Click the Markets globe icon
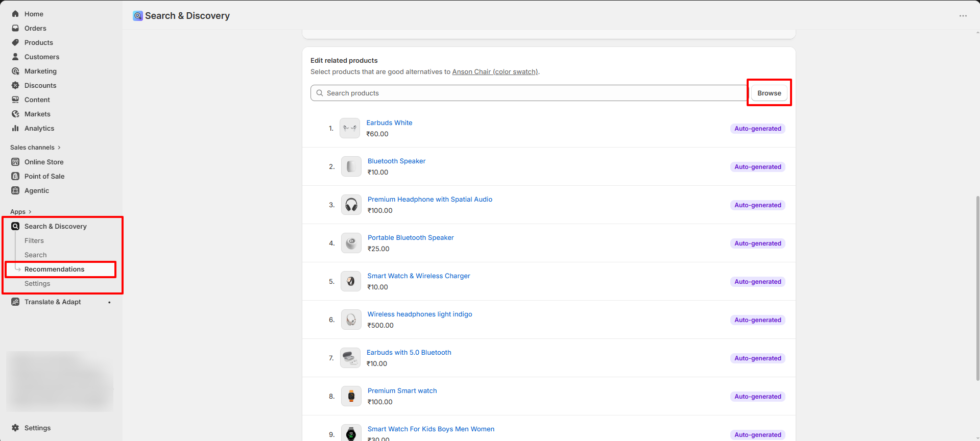 (15, 114)
